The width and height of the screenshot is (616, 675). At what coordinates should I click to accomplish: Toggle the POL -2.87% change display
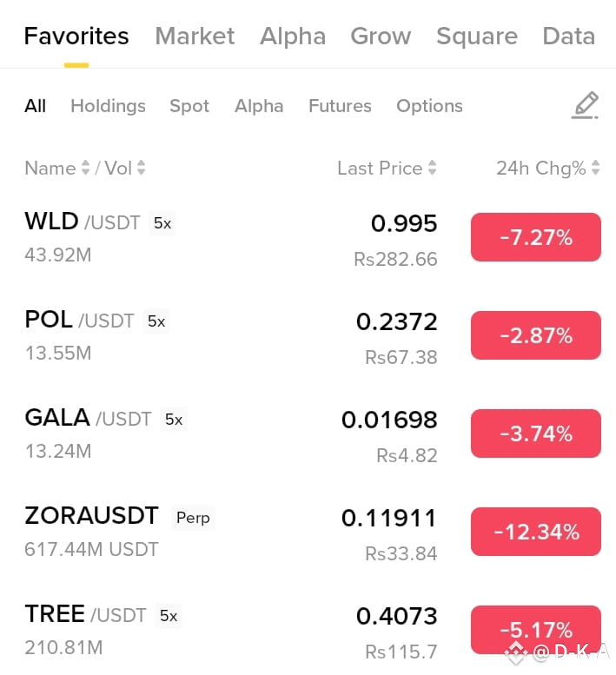(536, 335)
